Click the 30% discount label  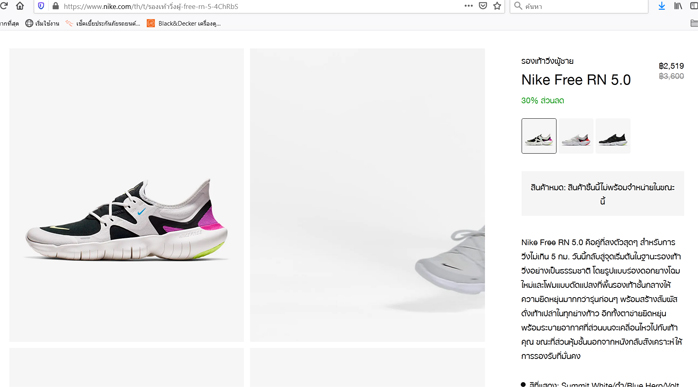pos(543,101)
